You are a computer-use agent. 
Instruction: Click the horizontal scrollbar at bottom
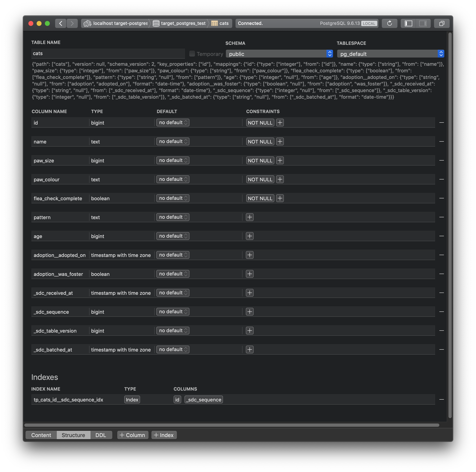pos(232,425)
